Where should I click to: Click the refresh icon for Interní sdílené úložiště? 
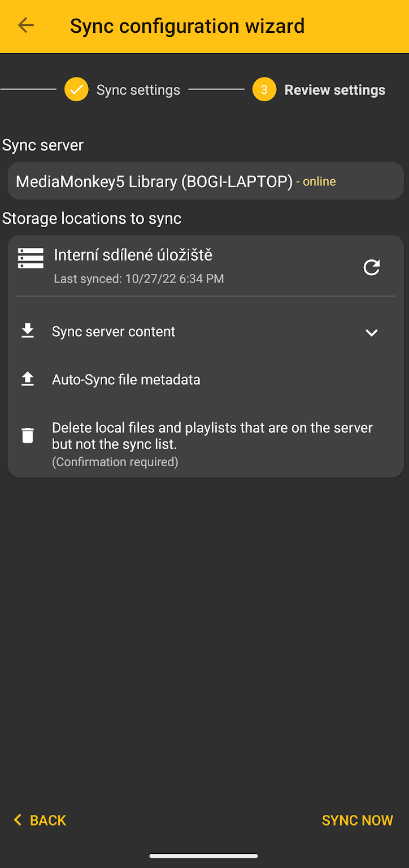click(371, 267)
